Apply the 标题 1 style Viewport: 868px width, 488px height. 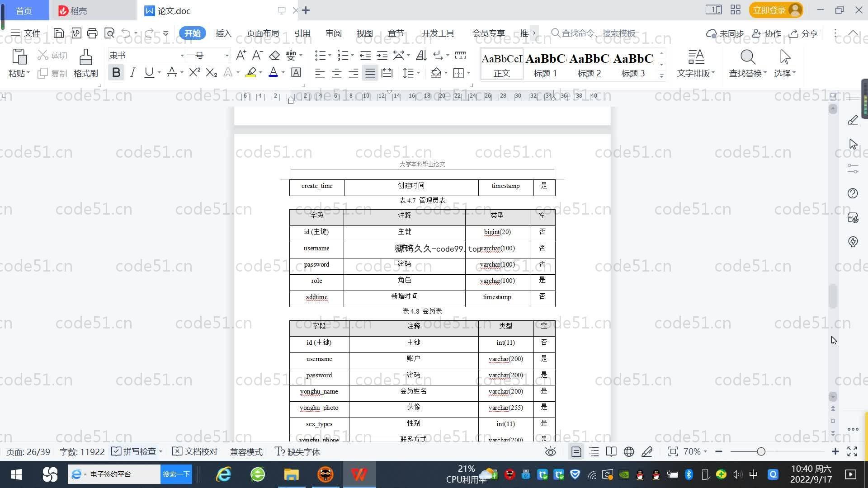tap(546, 64)
